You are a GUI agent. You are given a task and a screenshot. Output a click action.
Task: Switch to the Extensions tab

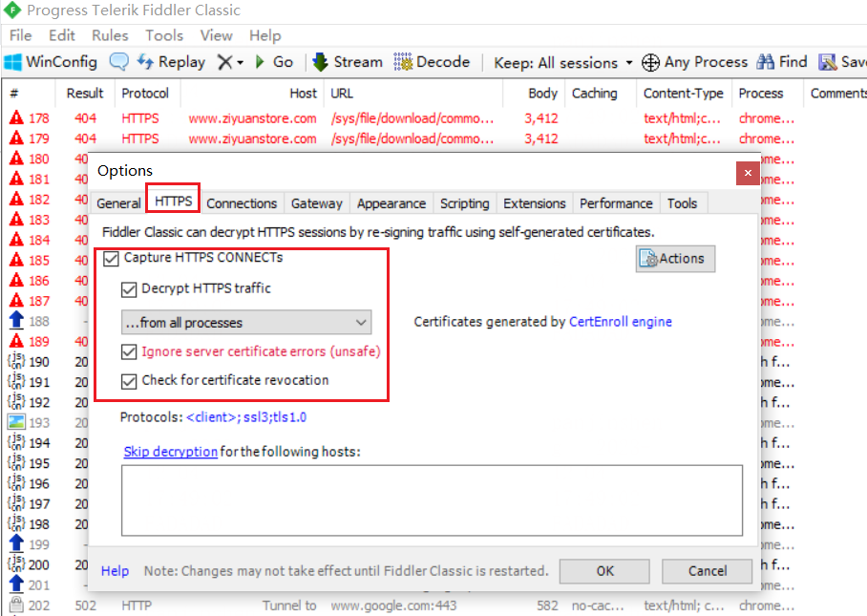point(535,203)
